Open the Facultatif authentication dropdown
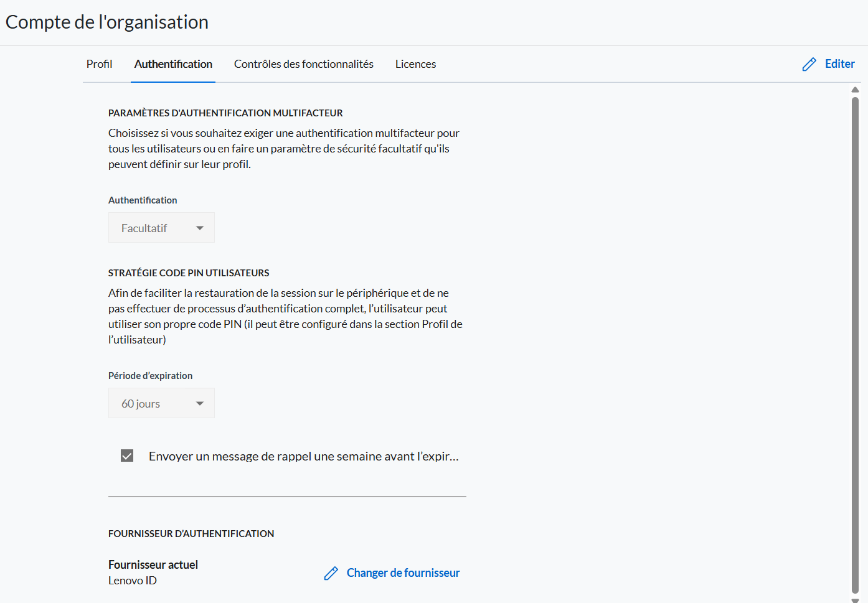 click(161, 228)
